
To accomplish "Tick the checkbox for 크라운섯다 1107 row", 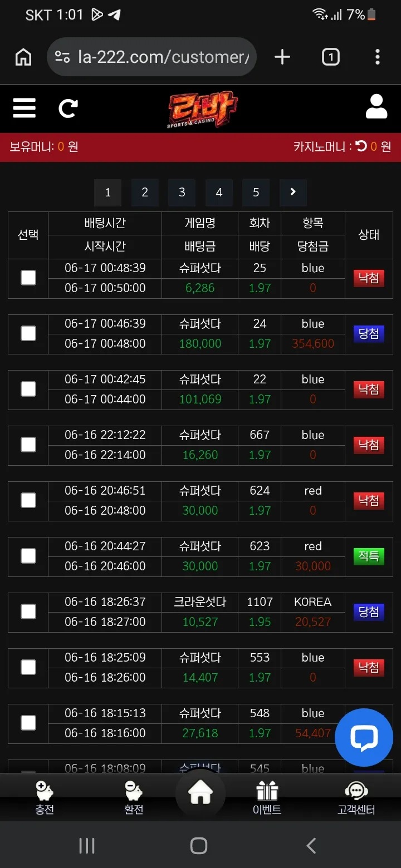I will pyautogui.click(x=28, y=611).
